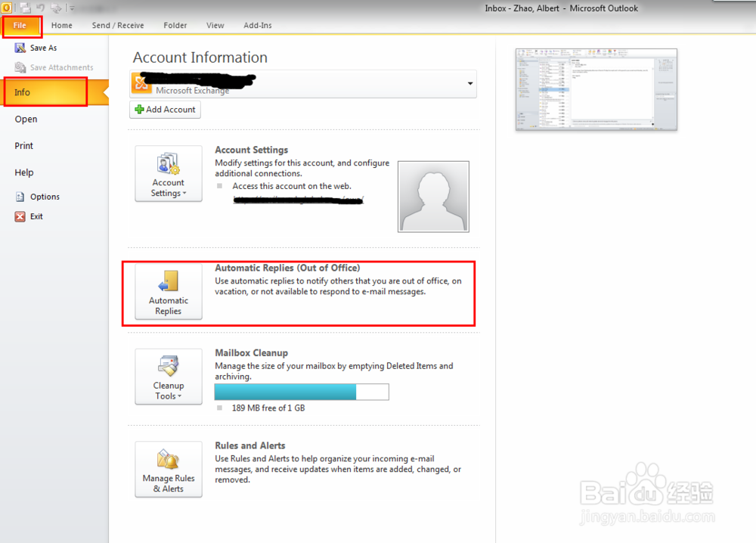Open the Add-Ins tab
The width and height of the screenshot is (756, 543).
pos(258,26)
